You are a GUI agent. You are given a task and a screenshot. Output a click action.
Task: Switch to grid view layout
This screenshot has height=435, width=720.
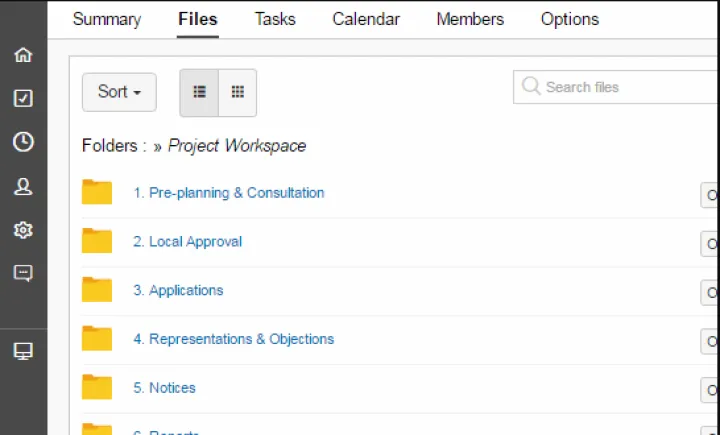238,92
